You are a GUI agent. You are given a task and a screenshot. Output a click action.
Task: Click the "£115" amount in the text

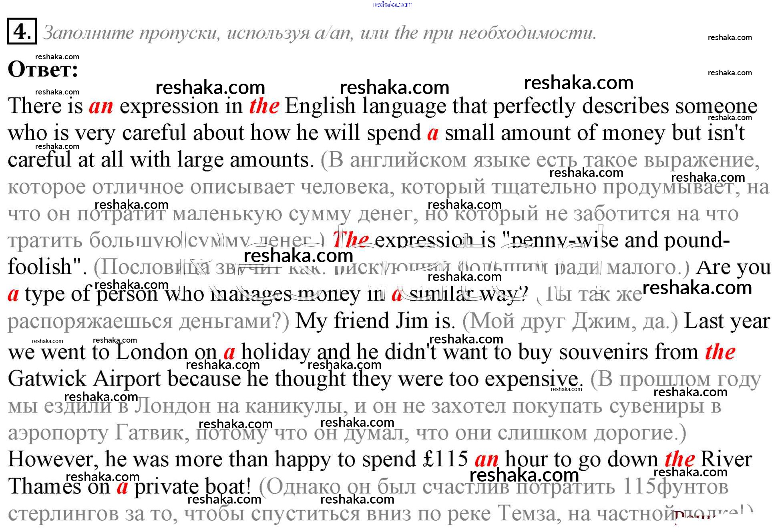coord(445,459)
